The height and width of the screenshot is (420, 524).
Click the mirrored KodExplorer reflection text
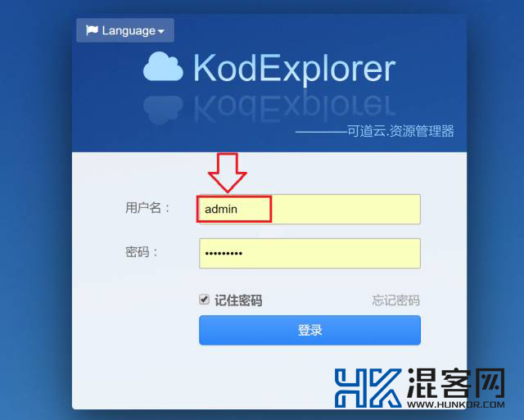(x=295, y=106)
